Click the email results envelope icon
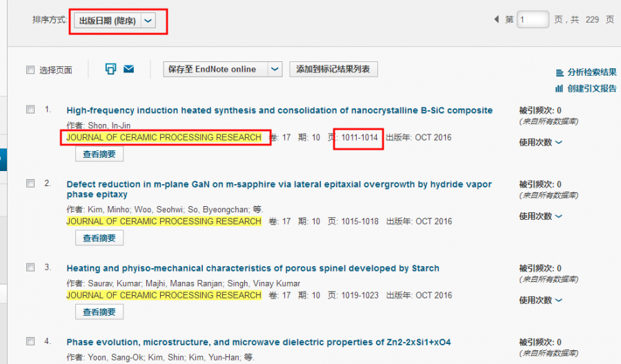Viewport: 621px width, 364px height. [x=129, y=69]
